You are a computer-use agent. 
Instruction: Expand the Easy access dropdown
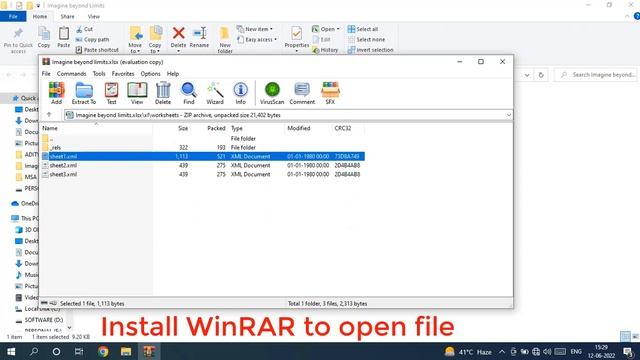click(257, 40)
